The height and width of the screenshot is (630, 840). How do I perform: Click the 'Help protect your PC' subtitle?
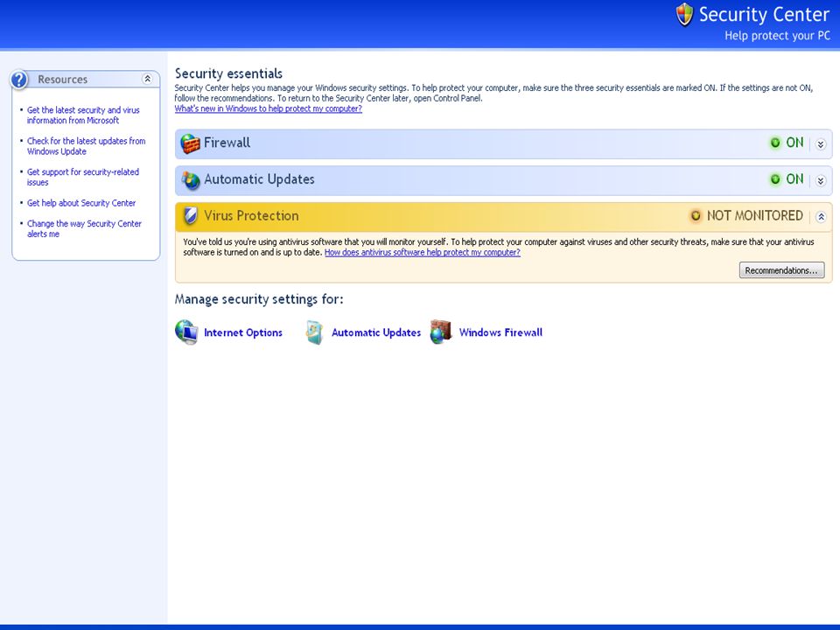click(x=777, y=36)
